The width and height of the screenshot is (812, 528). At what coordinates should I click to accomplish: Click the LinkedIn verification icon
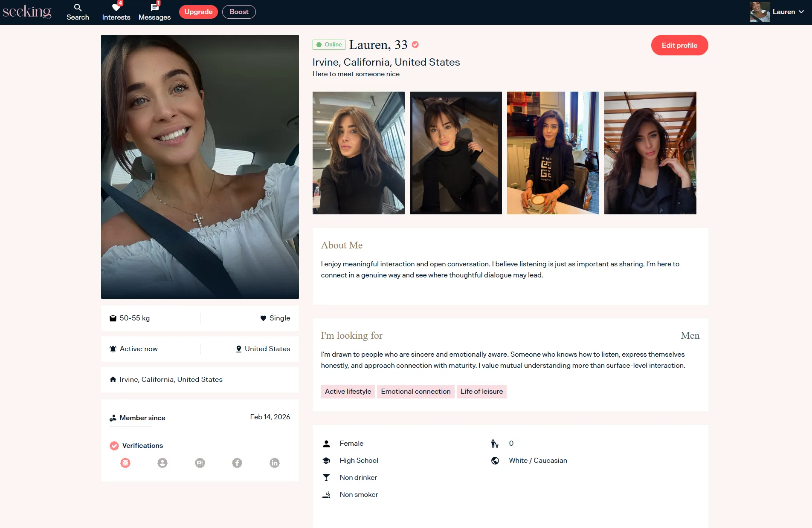pos(275,463)
